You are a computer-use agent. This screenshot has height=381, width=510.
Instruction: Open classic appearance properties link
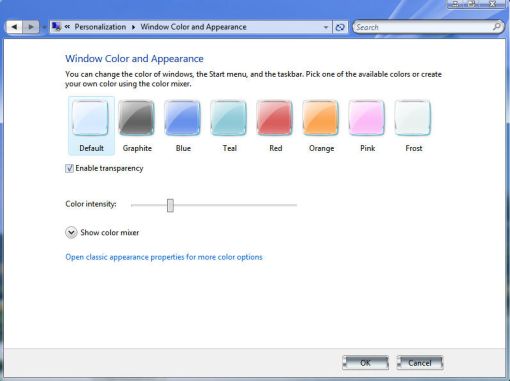coord(164,257)
